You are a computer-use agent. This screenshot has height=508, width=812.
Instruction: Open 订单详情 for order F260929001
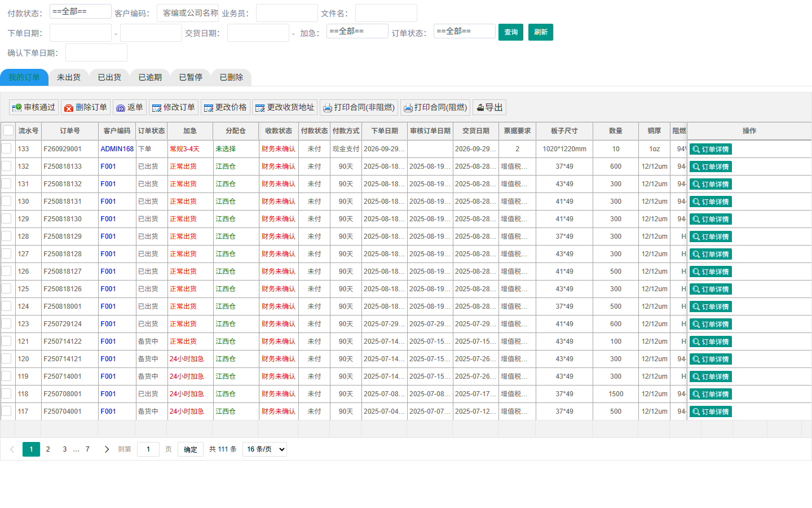pos(710,150)
